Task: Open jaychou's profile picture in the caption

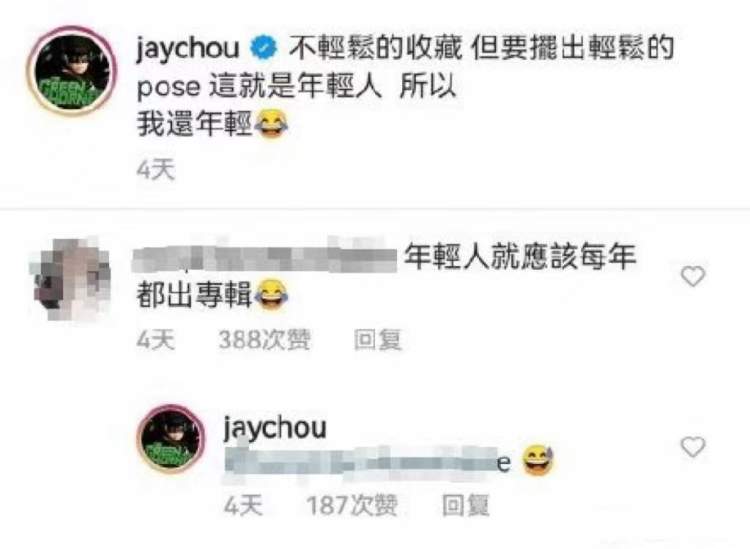Action: point(71,70)
